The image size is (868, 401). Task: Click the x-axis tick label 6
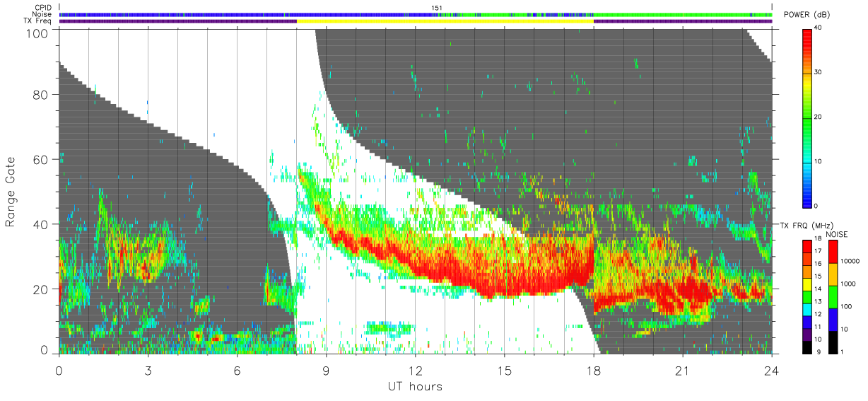(237, 371)
